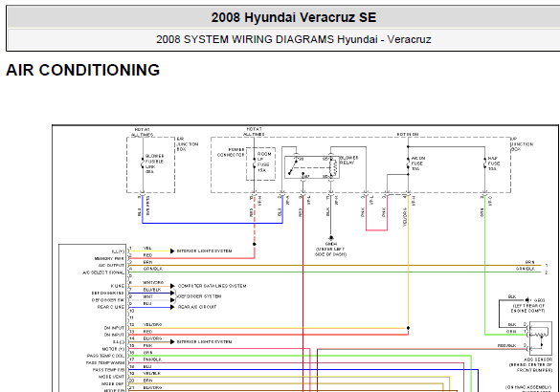
Task: Click the "RED/BLK" label near AQS sensor
Action: point(506,346)
